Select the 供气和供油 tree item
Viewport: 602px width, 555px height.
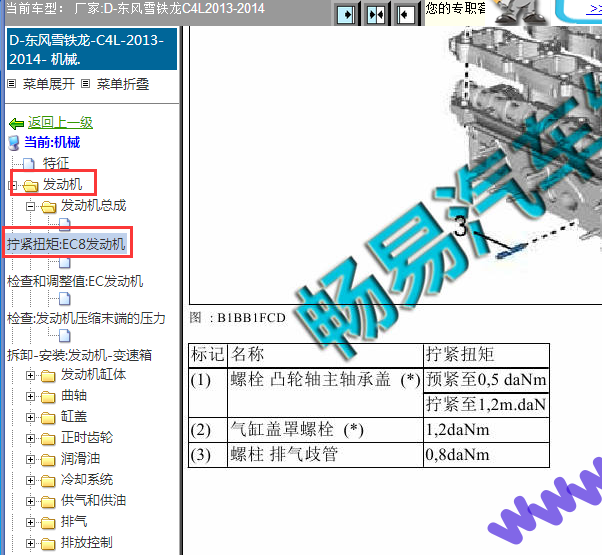(x=93, y=500)
